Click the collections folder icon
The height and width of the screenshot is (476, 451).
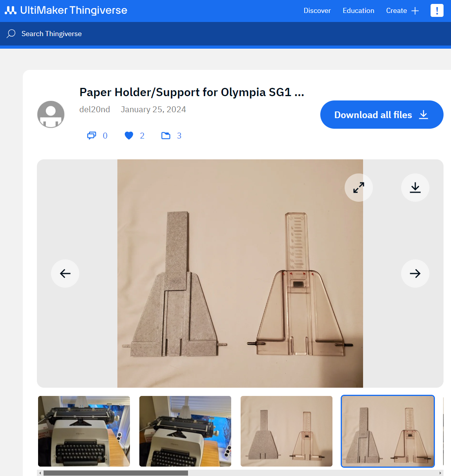166,136
